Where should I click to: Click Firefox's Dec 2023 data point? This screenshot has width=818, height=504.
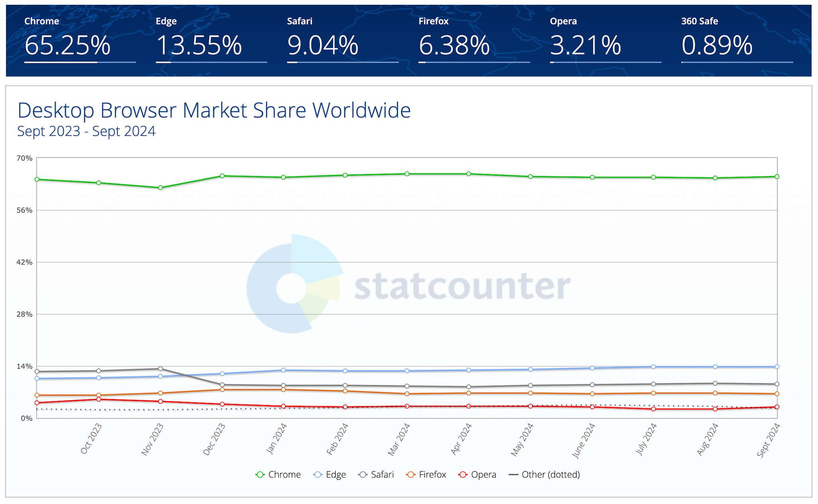coord(222,390)
